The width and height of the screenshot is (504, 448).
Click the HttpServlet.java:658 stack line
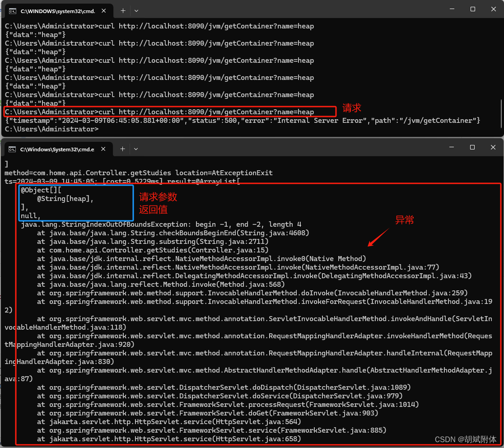tap(169, 439)
